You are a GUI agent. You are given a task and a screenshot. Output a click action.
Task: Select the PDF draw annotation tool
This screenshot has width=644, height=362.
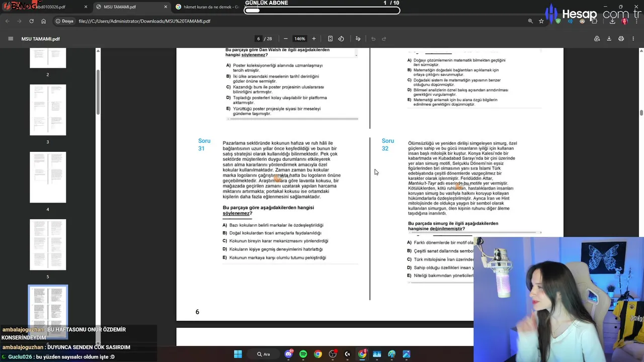click(358, 39)
